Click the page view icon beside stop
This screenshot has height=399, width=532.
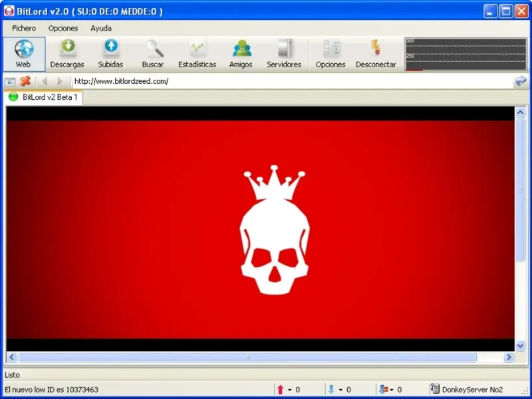tap(10, 82)
